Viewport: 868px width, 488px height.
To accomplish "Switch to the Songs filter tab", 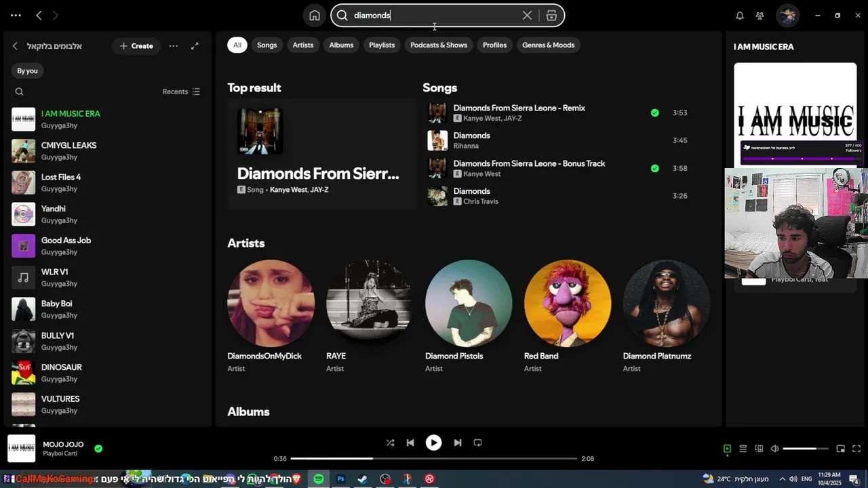I will (x=267, y=45).
